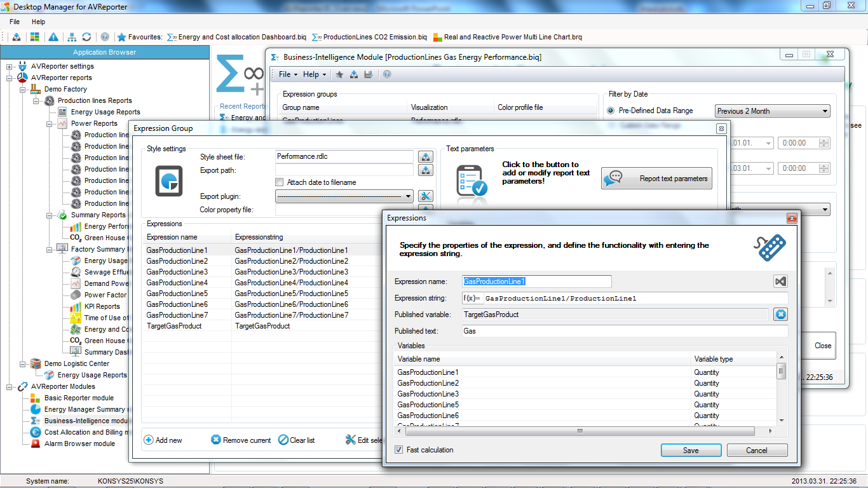
Task: Collapse the Demo Factory tree node
Action: click(23, 90)
